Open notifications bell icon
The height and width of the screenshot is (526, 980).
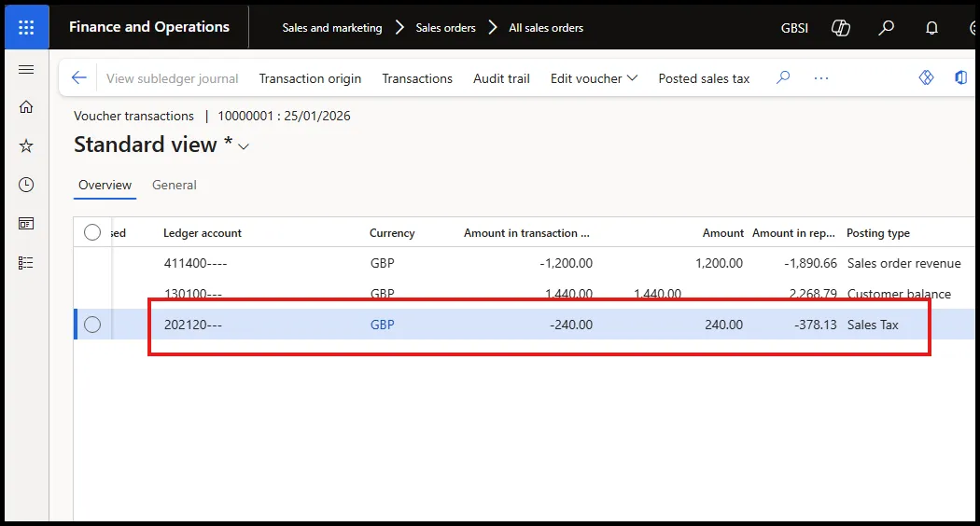pos(931,27)
